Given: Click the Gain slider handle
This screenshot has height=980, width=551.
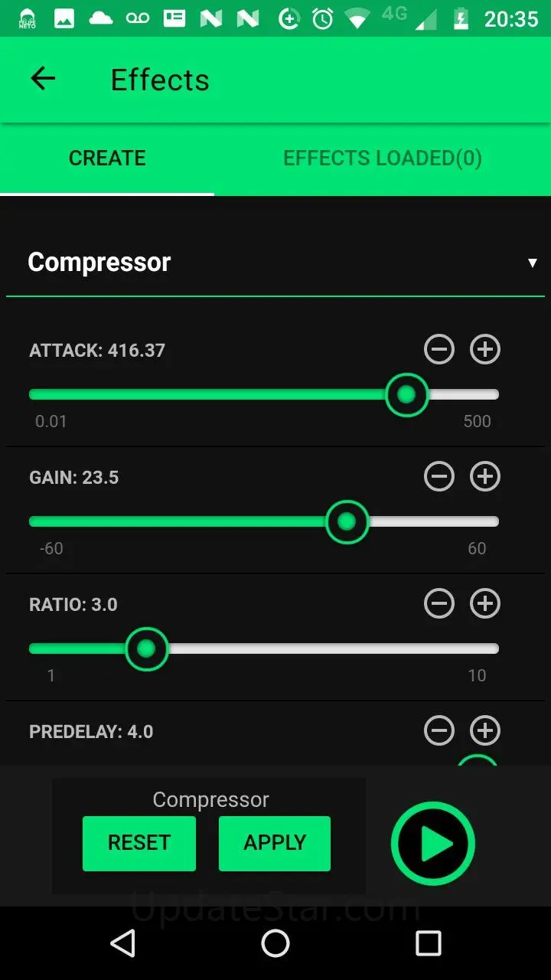Looking at the screenshot, I should point(347,521).
